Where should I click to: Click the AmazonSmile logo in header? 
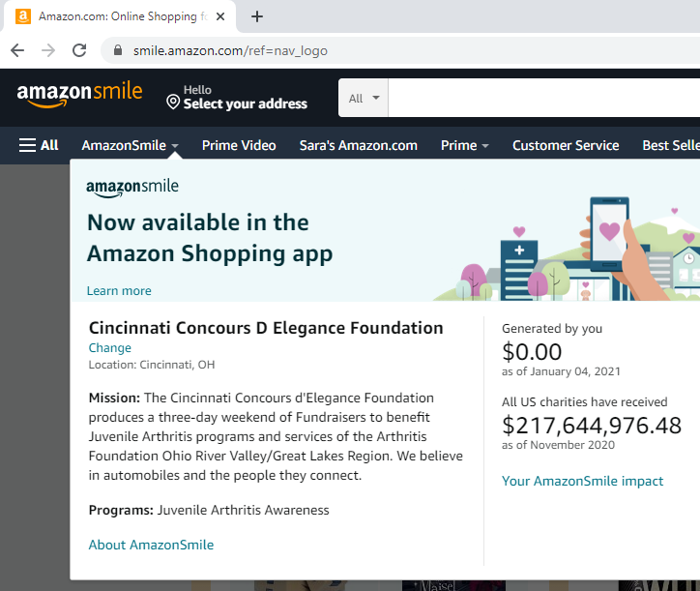pos(79,94)
